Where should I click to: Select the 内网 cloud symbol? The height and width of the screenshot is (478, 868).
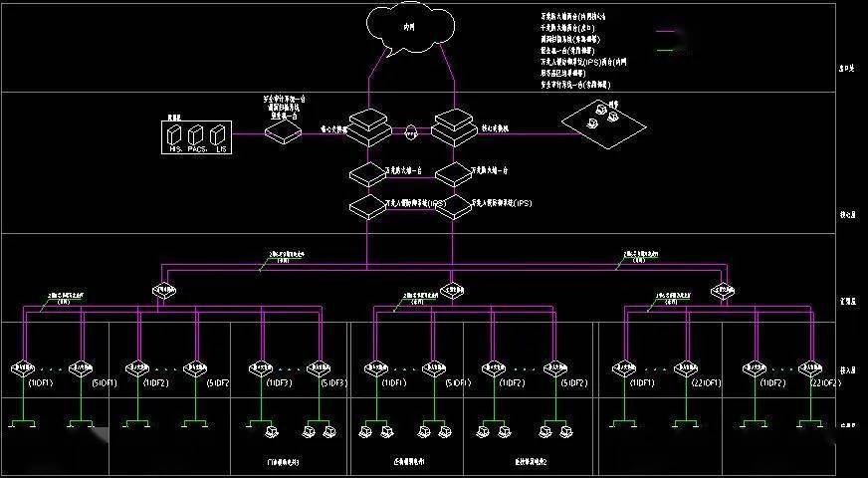411,28
